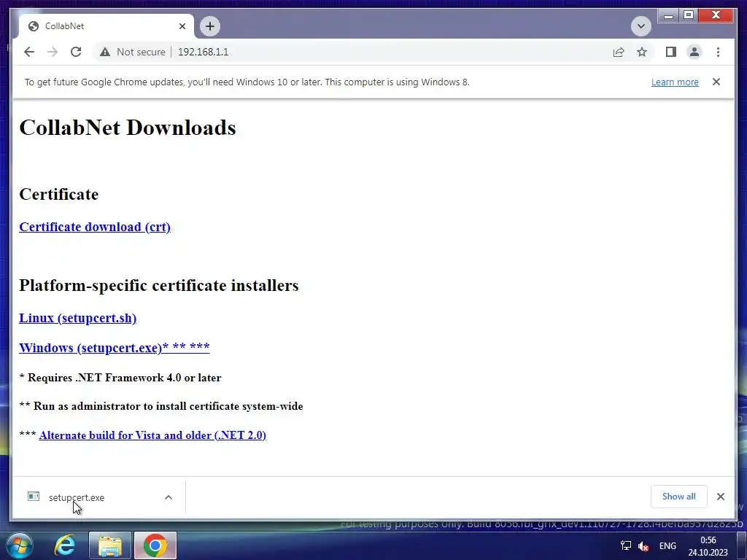Open the Windows Start button
The height and width of the screenshot is (560, 747).
click(x=20, y=545)
